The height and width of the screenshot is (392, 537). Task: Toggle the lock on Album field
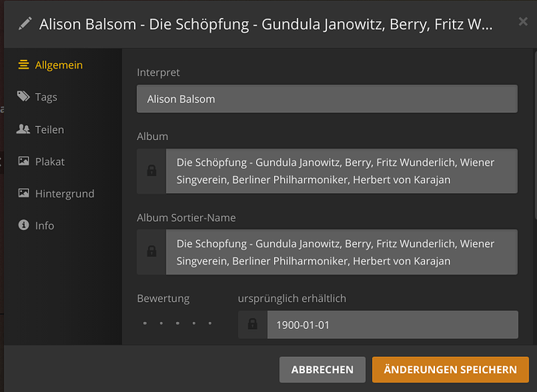151,171
